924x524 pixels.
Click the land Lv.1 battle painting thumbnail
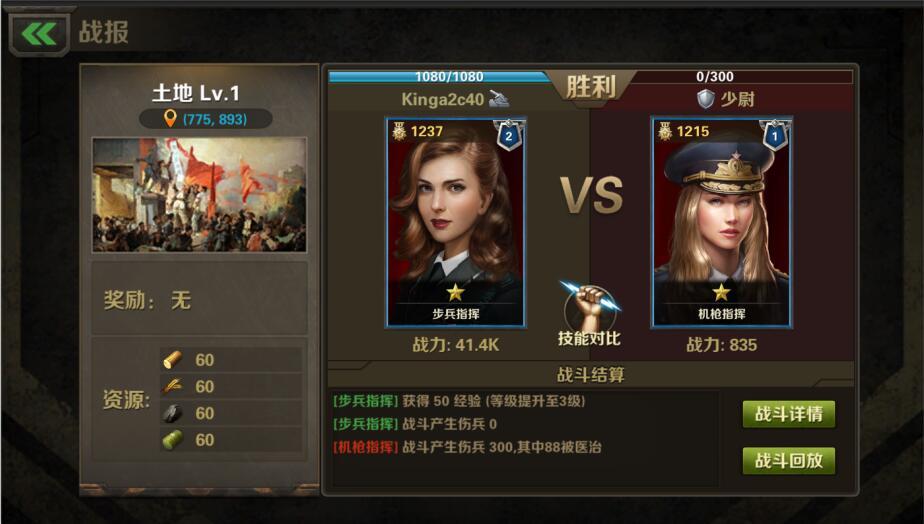pyautogui.click(x=199, y=195)
